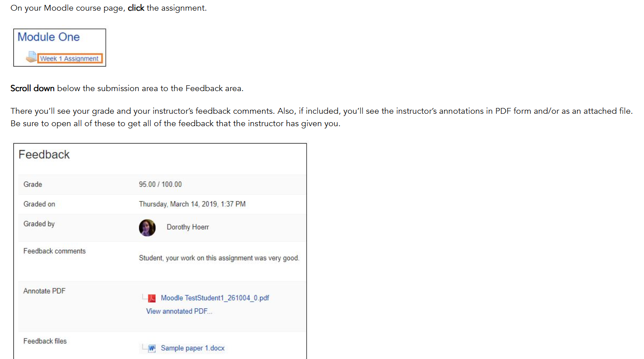644x359 pixels.
Task: Click the Word document icon
Action: (152, 348)
